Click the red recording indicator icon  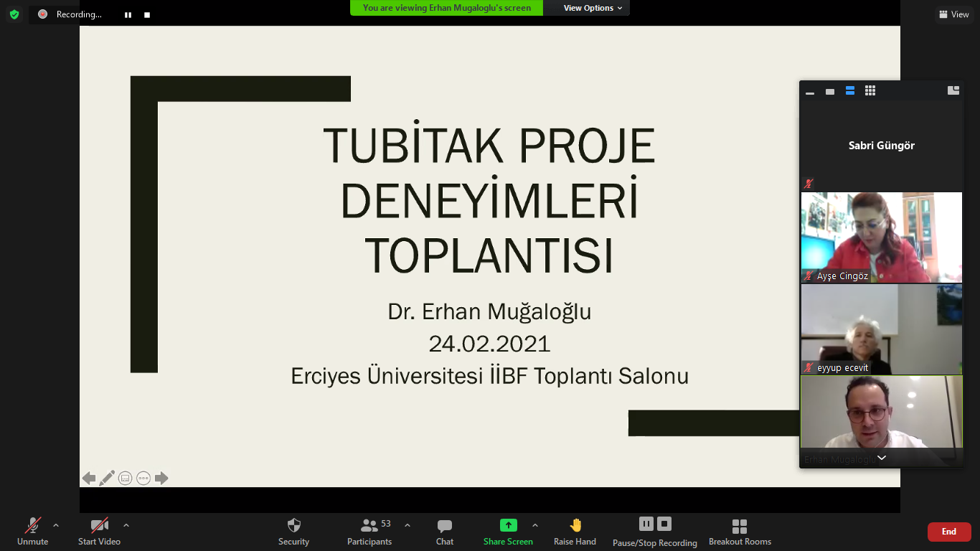coord(43,14)
